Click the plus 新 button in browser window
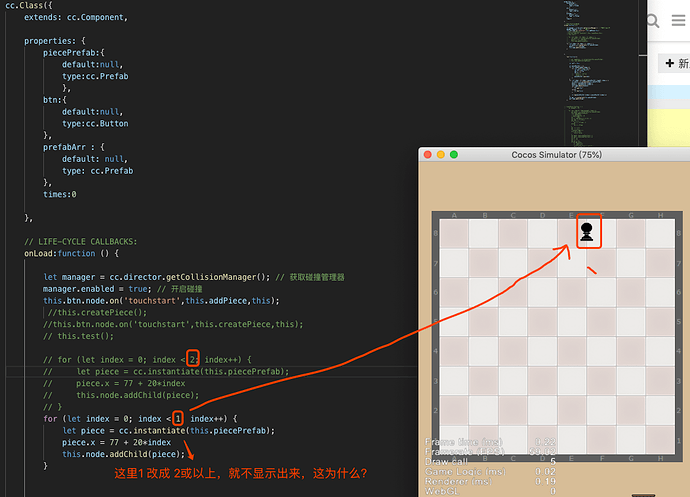690x497 pixels. click(676, 63)
